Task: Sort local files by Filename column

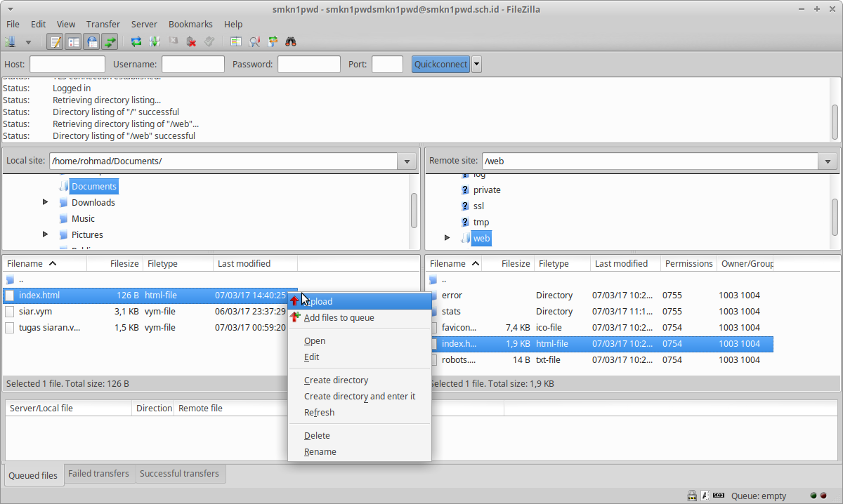Action: 44,263
